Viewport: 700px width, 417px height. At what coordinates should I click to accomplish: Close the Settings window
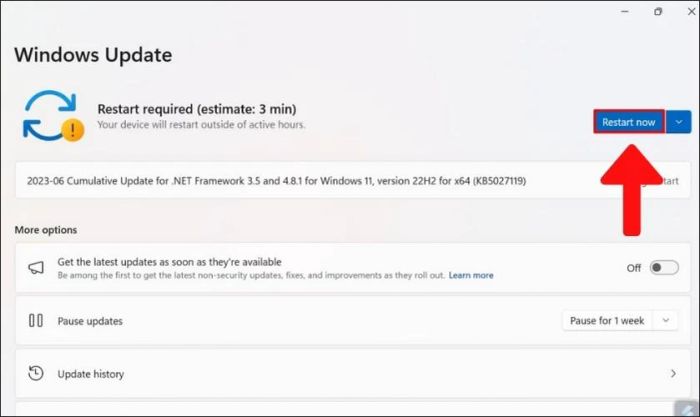tap(692, 12)
